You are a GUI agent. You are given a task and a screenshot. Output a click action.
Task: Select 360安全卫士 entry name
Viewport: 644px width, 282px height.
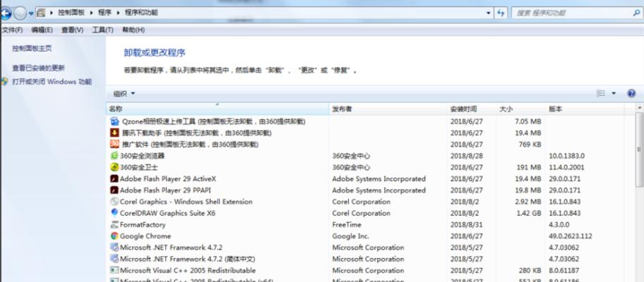click(139, 167)
